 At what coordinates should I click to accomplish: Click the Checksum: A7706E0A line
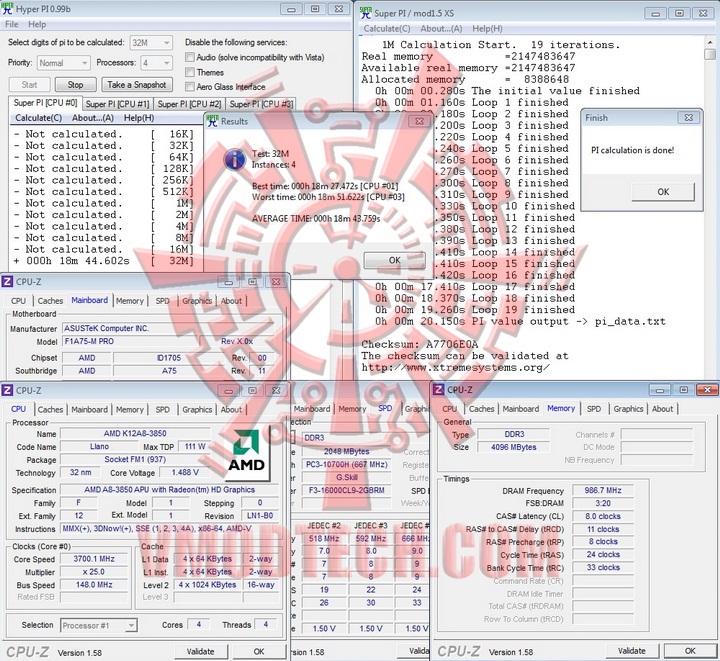click(420, 344)
